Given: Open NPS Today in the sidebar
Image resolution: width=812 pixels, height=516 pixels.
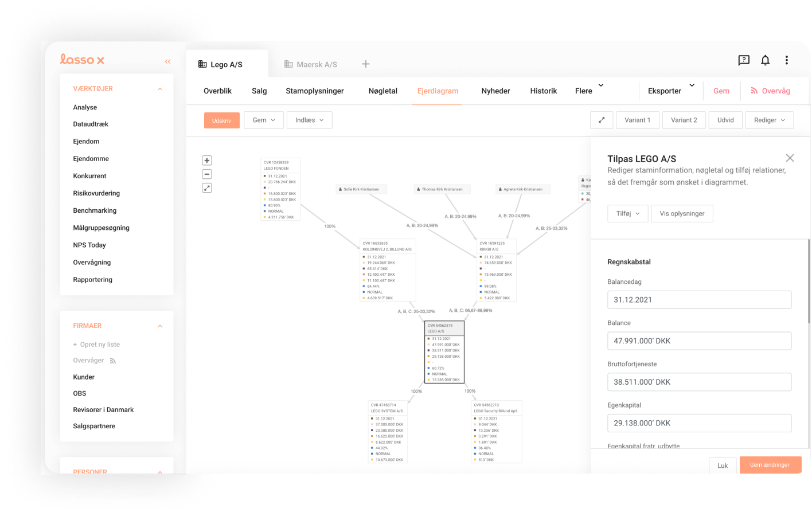Looking at the screenshot, I should coord(89,245).
